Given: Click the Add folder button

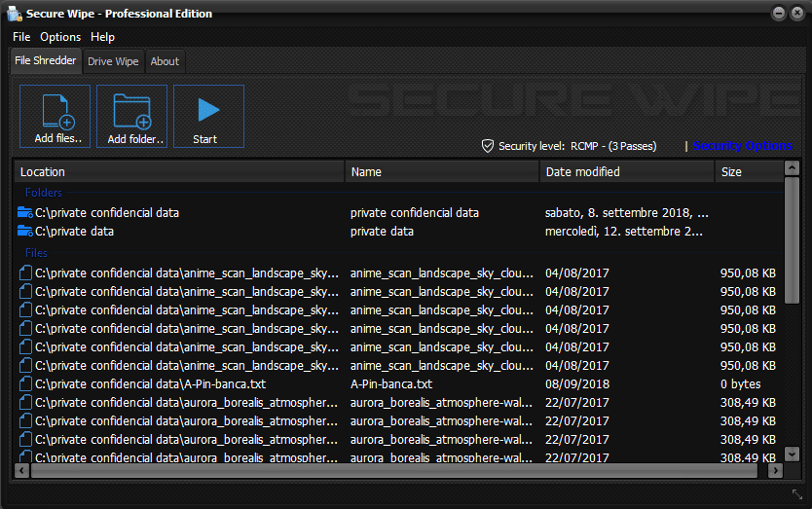Looking at the screenshot, I should tap(132, 117).
